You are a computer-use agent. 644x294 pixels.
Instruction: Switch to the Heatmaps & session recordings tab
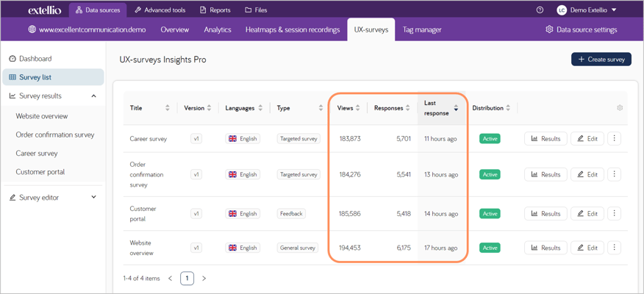(x=293, y=30)
